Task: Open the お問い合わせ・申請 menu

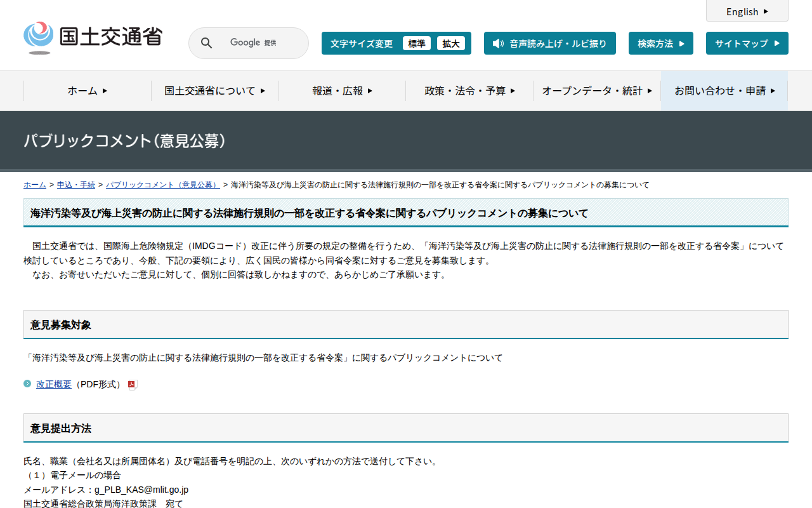Action: pos(724,91)
